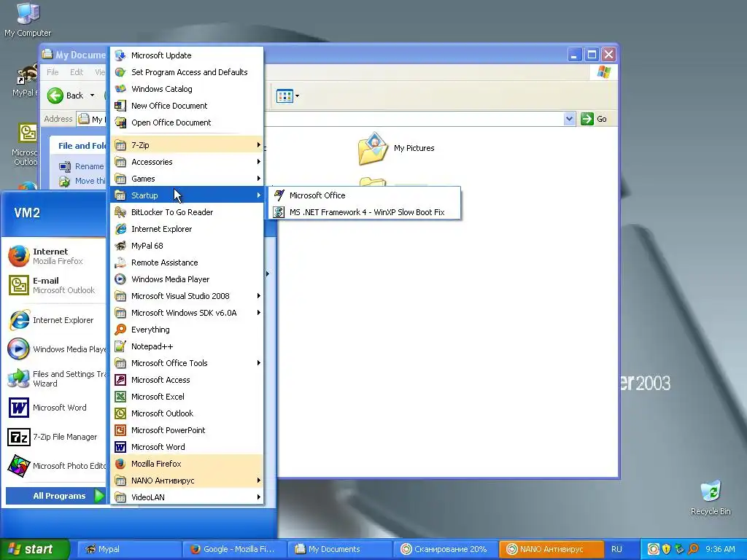Screen dimensions: 747x560
Task: Expand Microsoft Windows SDK v6.0A submenu arrow
Action: tap(259, 313)
